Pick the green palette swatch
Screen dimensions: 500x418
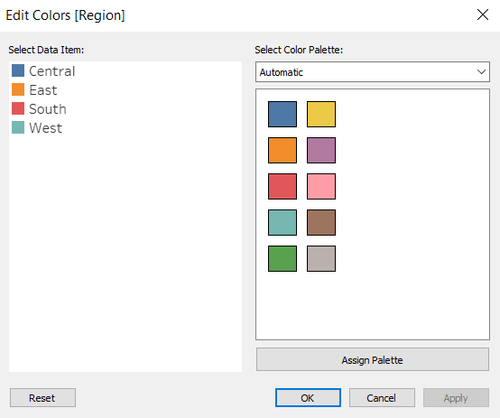click(282, 259)
